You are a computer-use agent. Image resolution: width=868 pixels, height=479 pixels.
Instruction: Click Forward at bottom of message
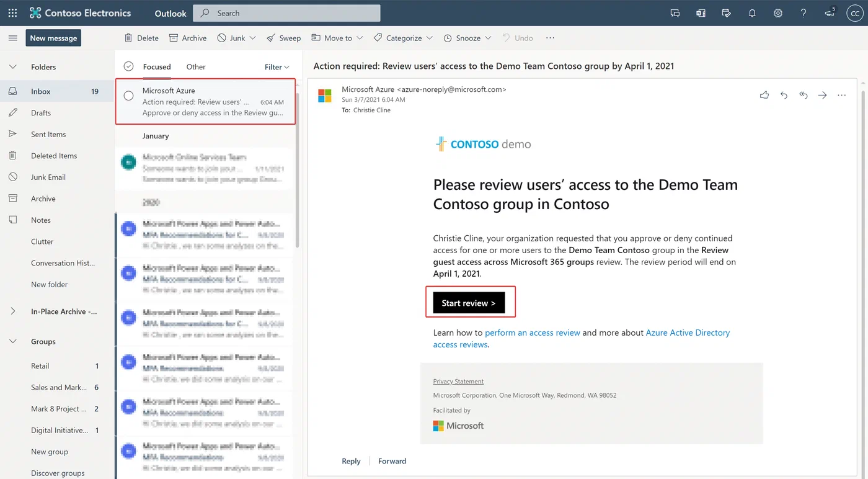point(392,461)
